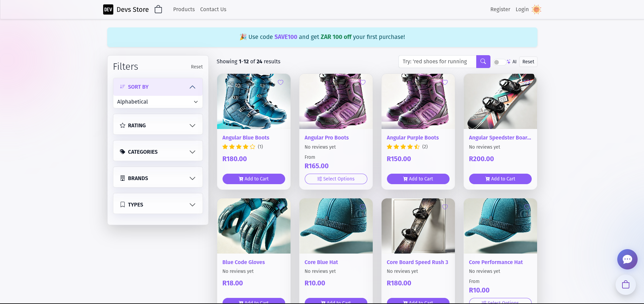Image resolution: width=644 pixels, height=304 pixels.
Task: Click the SAVE100 promo code text
Action: click(x=286, y=37)
